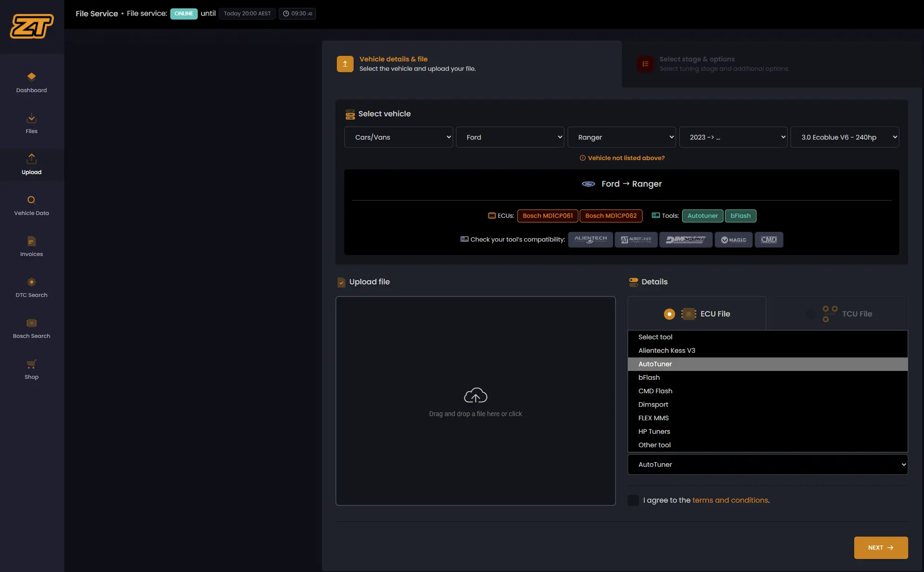924x572 pixels.
Task: Open the Dashboard section
Action: (x=32, y=82)
